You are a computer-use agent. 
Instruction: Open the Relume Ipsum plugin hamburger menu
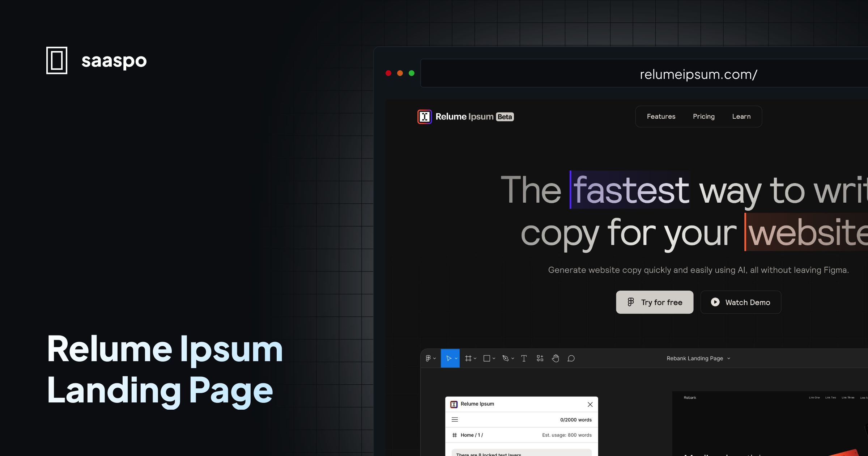(x=455, y=419)
